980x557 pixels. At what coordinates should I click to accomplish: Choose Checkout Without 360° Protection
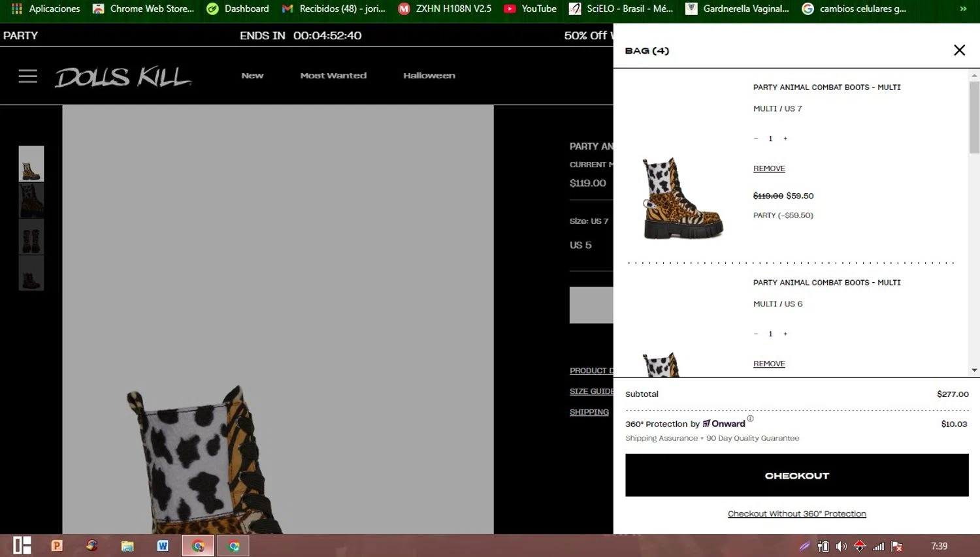[796, 514]
